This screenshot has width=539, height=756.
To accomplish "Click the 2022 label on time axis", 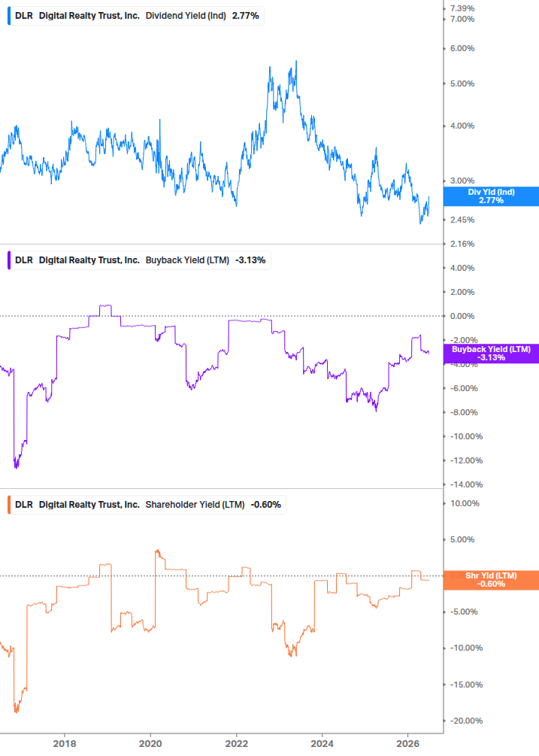I will tap(237, 743).
